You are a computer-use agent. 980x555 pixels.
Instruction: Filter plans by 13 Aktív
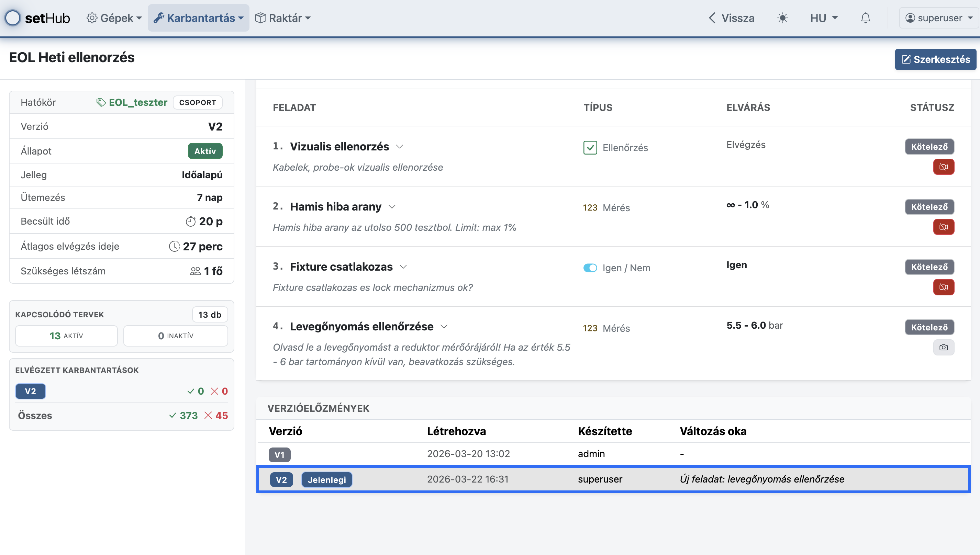pyautogui.click(x=66, y=336)
